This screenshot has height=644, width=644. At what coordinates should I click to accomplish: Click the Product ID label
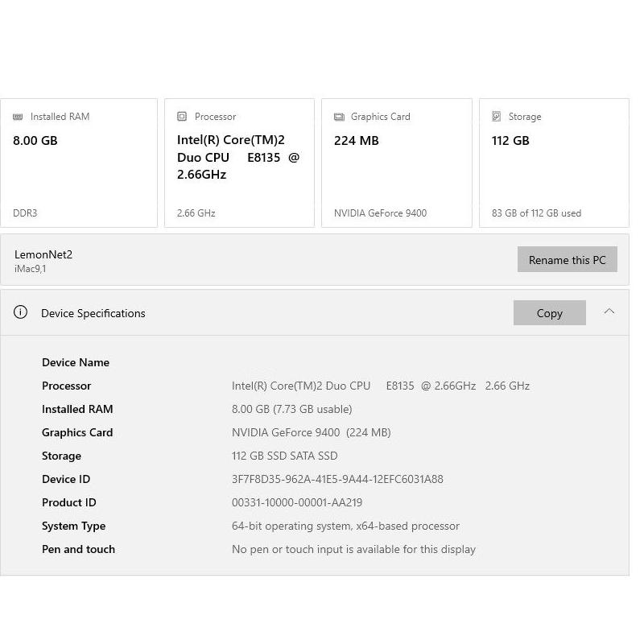coord(69,502)
